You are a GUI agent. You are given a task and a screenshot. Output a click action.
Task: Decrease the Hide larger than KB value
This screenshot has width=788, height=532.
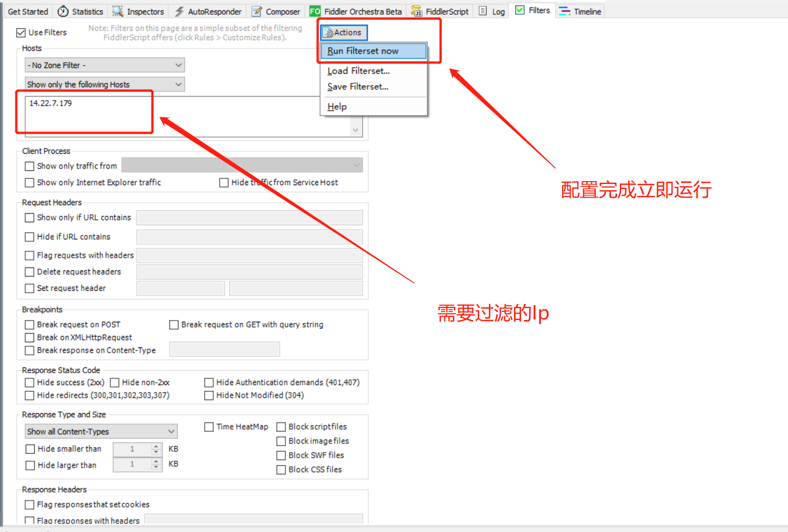(156, 469)
